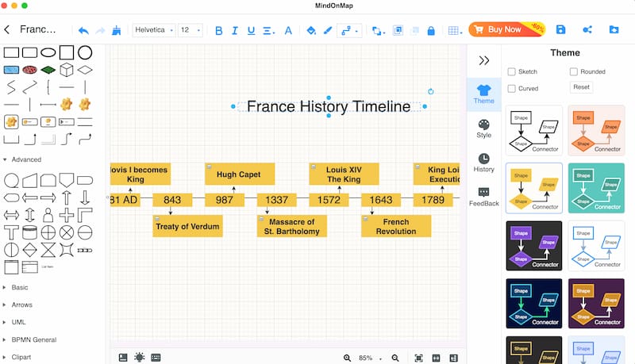Click the redo arrow icon

100,30
